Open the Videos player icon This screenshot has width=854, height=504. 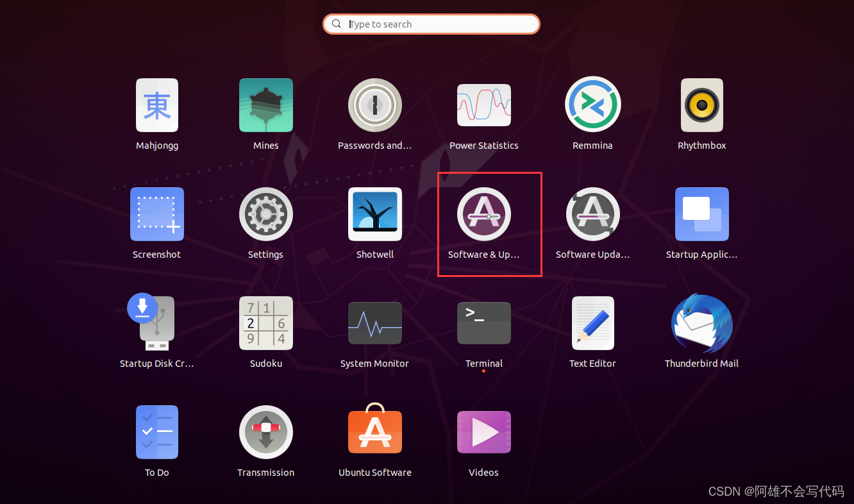coord(484,432)
